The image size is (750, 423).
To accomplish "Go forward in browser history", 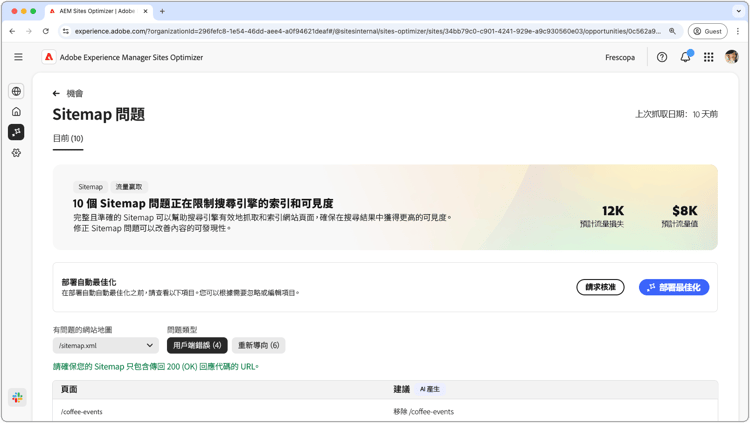I will click(29, 31).
